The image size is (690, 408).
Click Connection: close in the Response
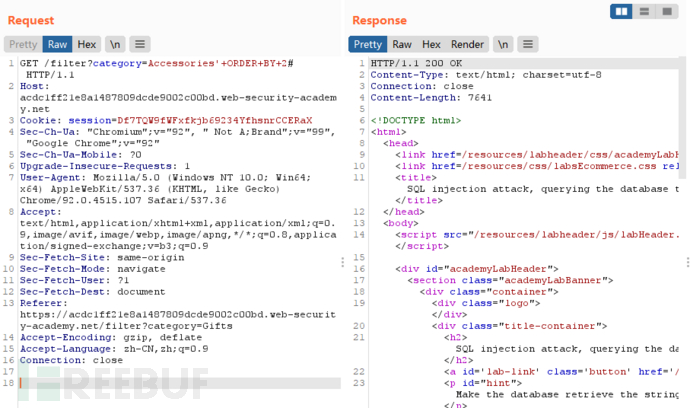pos(422,86)
